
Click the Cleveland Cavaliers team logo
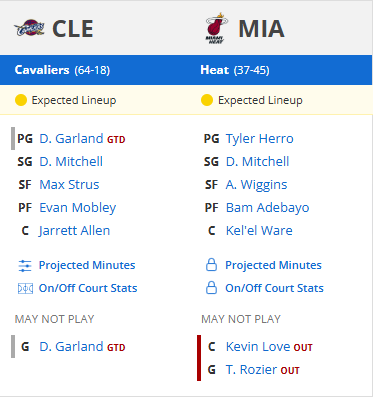(x=29, y=28)
